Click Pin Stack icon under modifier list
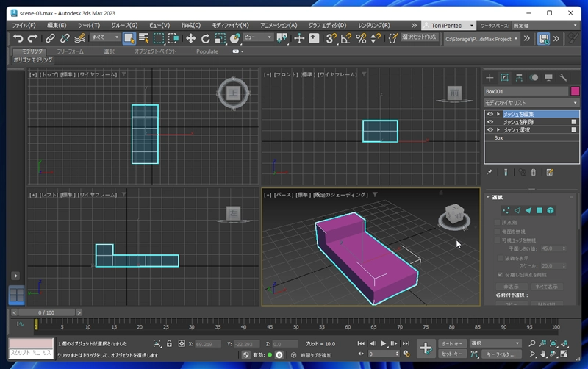This screenshot has width=588, height=369. tap(489, 173)
